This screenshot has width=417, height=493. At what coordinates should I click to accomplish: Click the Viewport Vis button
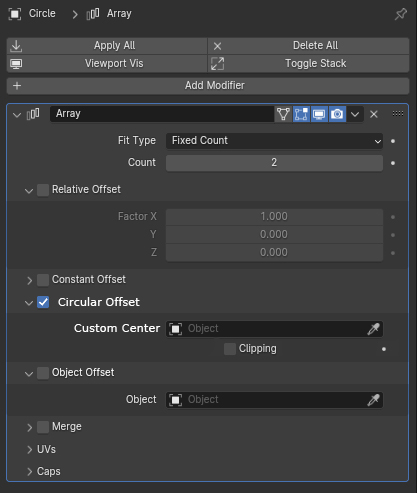click(x=107, y=64)
